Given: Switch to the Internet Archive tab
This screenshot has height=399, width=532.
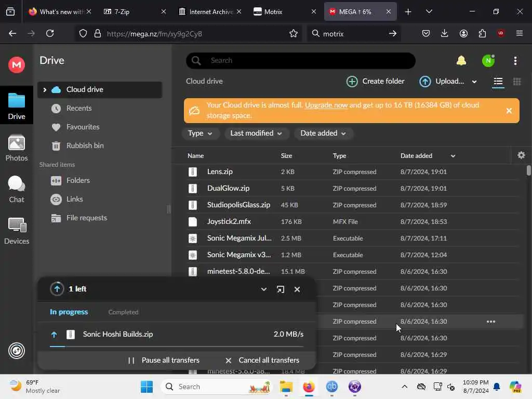Looking at the screenshot, I should click(210, 11).
